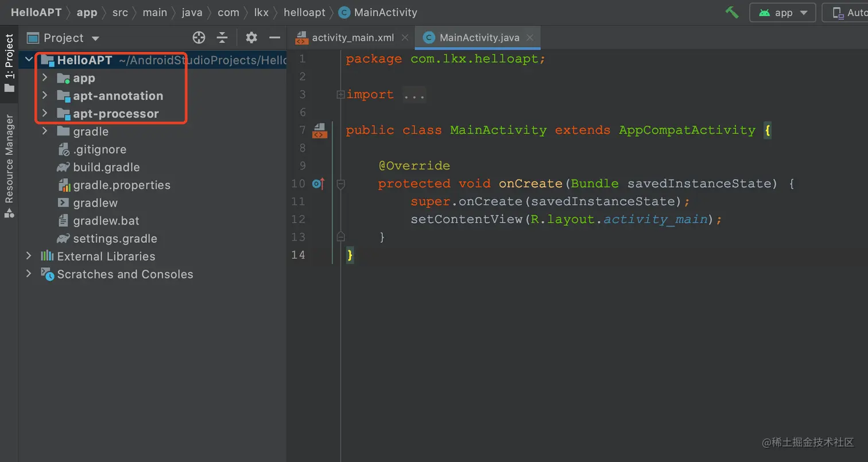Screen dimensions: 868x462
Task: Hide the Project panel with minus icon
Action: tap(274, 38)
